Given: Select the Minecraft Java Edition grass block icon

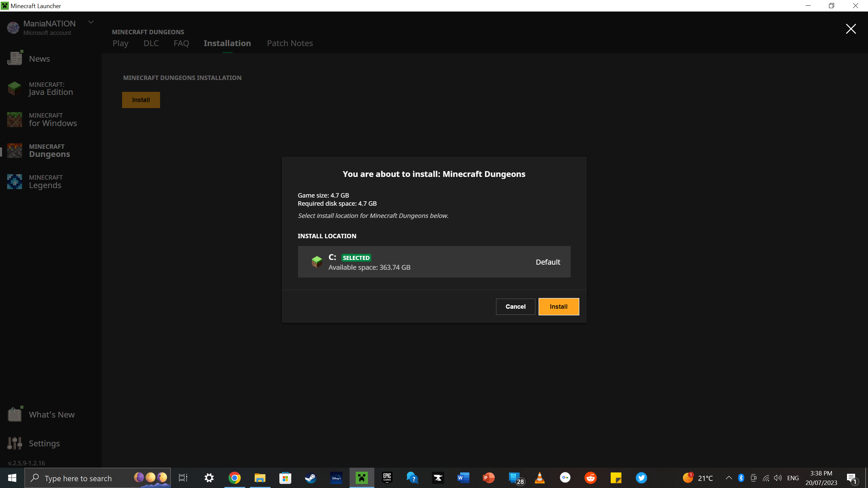Looking at the screenshot, I should coord(15,88).
